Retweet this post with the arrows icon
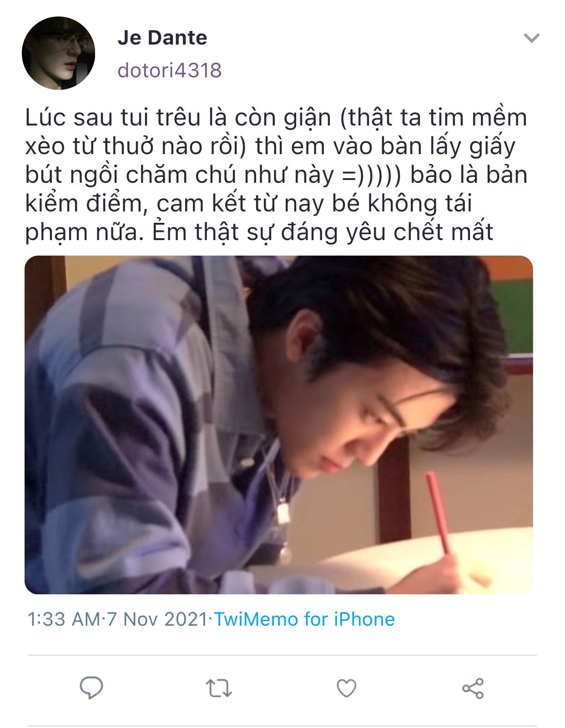Image resolution: width=565 pixels, height=728 pixels. tap(219, 688)
